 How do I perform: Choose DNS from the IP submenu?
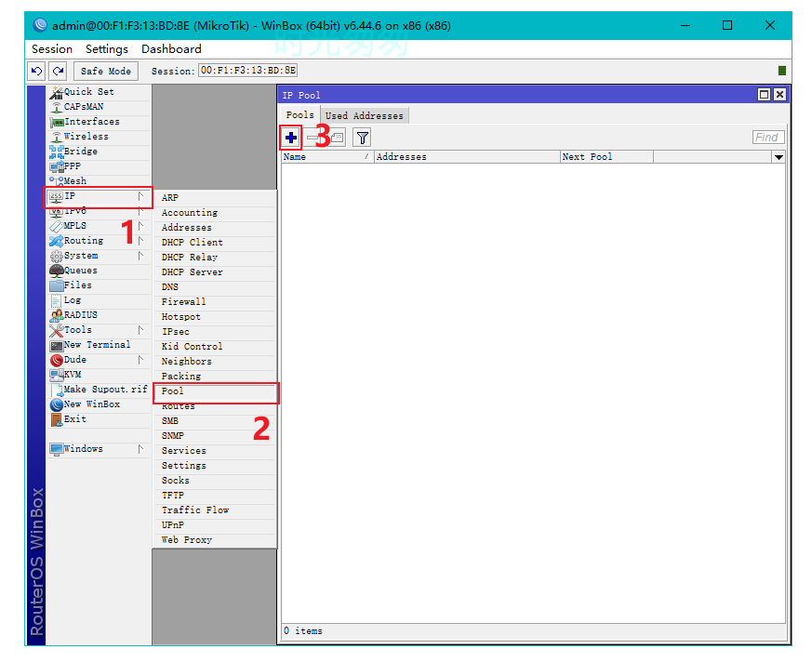(215, 287)
